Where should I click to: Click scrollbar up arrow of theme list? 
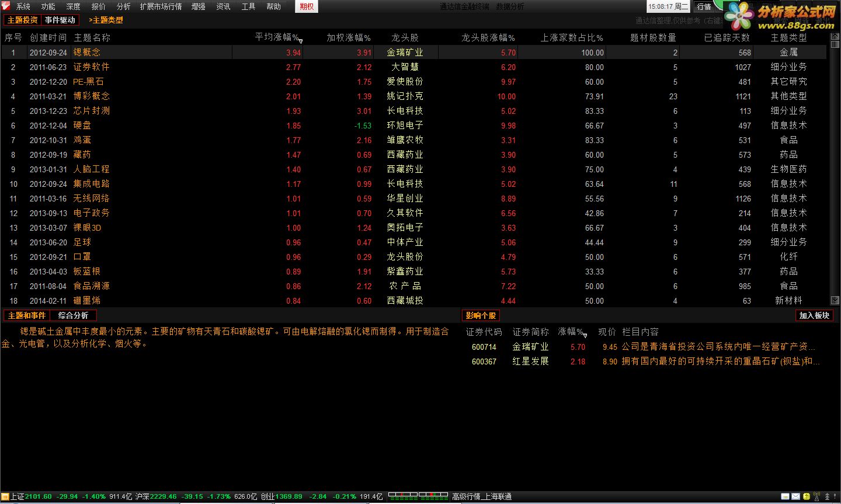click(835, 37)
